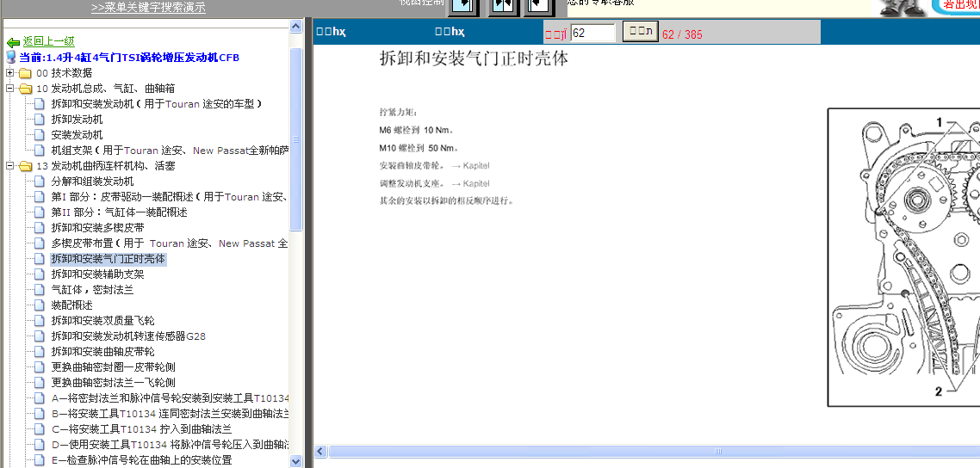
Task: Click the second navigation link in blue bar
Action: tap(450, 32)
